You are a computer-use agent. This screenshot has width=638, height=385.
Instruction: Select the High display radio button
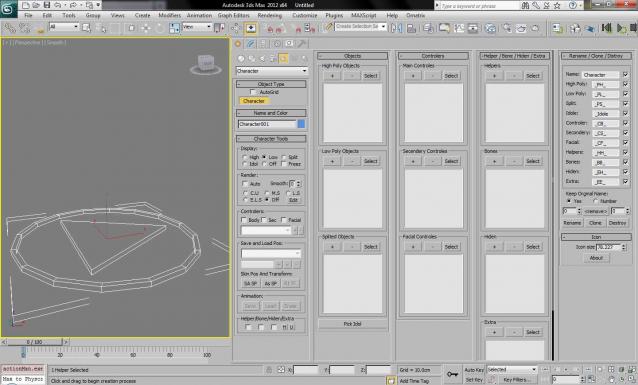[245, 157]
